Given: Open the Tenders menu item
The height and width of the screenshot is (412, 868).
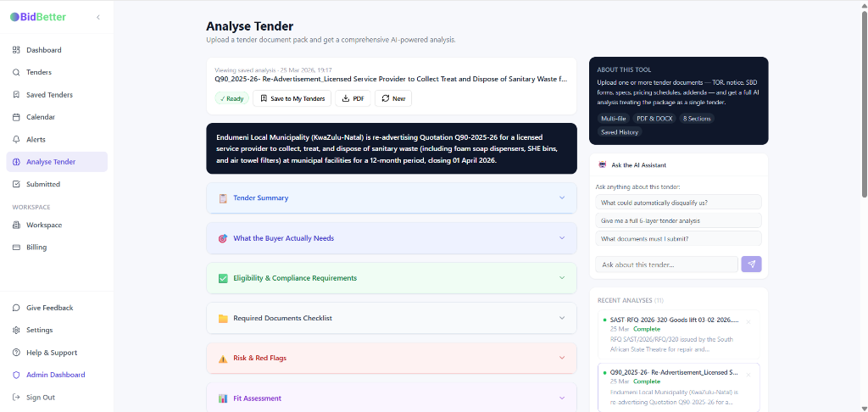Looking at the screenshot, I should (57, 72).
